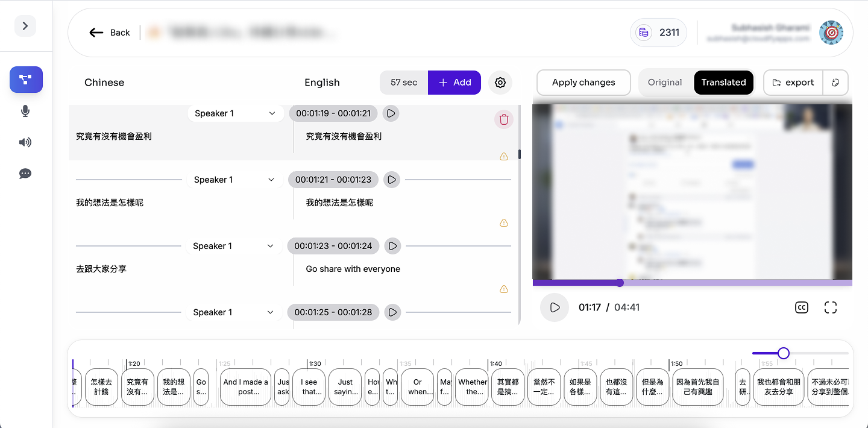Open Speaker 1 dropdown for 00:01:21 segment

234,180
